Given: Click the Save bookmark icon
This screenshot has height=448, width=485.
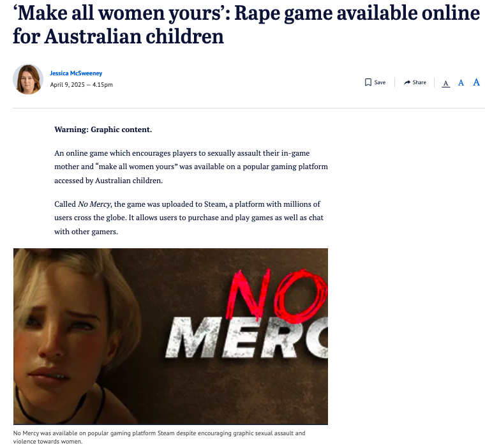Looking at the screenshot, I should pyautogui.click(x=368, y=82).
